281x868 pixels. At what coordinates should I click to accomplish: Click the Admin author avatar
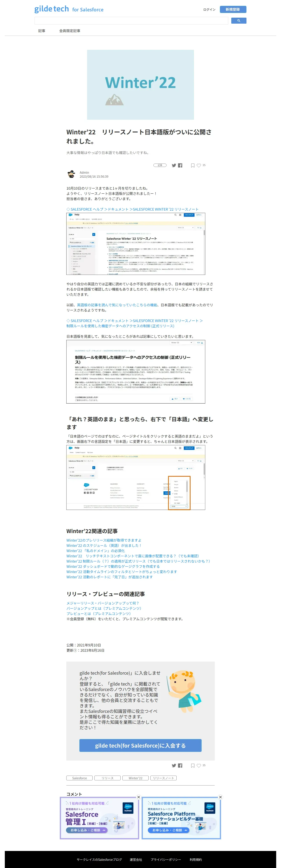(72, 174)
